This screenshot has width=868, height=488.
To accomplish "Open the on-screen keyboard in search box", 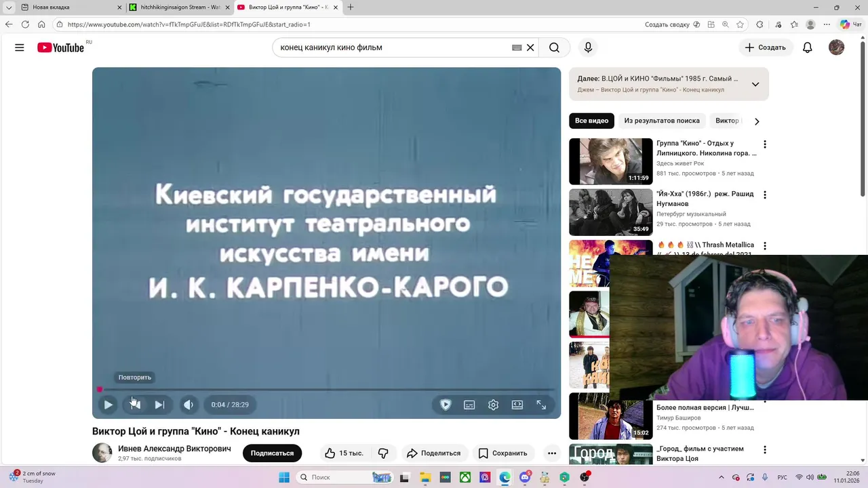I will [x=517, y=47].
